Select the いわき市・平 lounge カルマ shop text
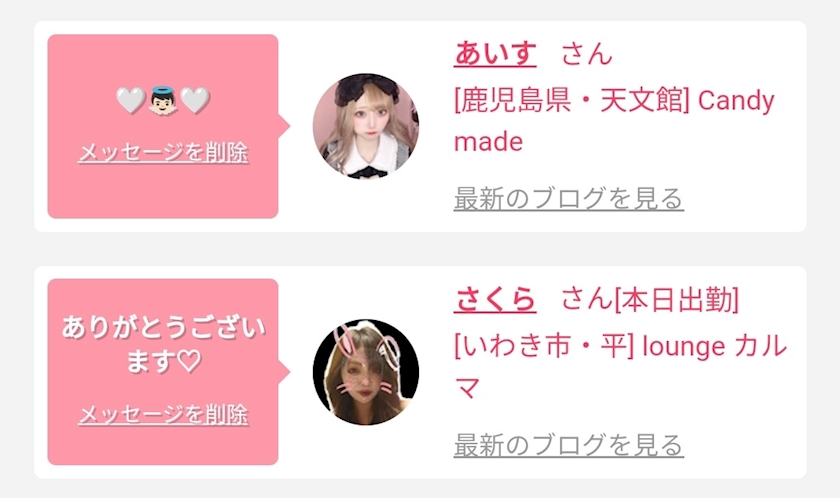The image size is (840, 498). click(620, 367)
